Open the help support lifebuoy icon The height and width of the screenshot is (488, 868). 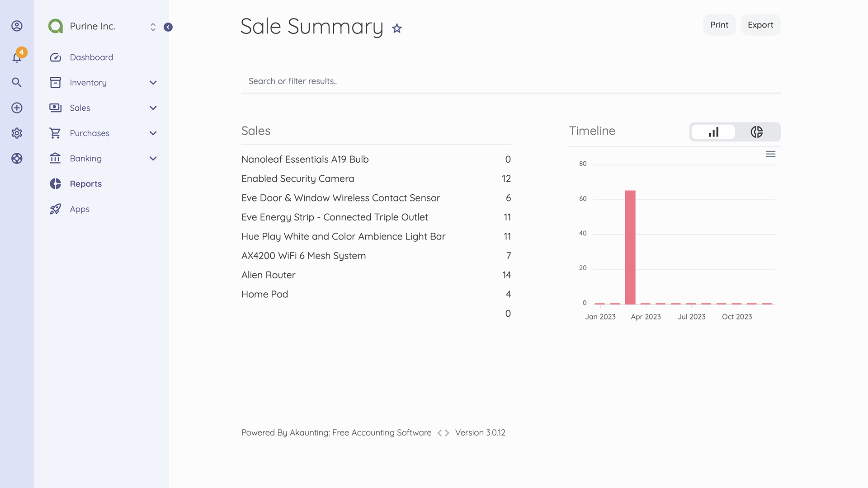pyautogui.click(x=17, y=159)
